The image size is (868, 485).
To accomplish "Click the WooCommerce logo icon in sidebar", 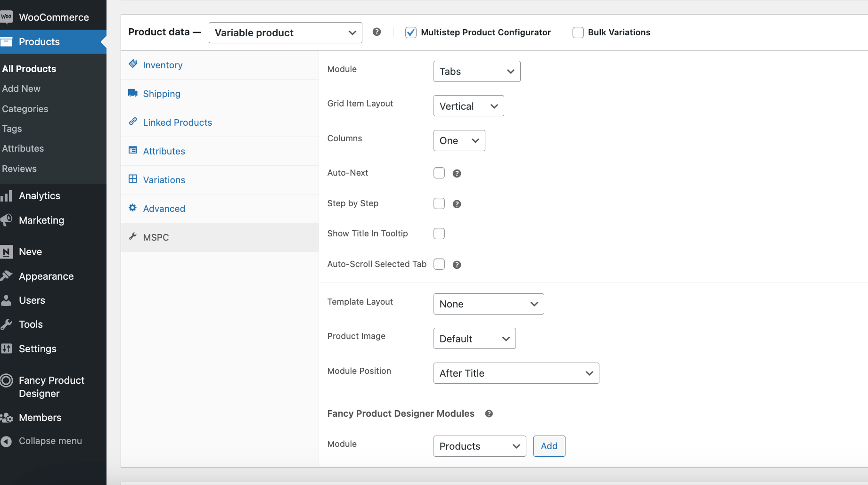I will tap(6, 17).
